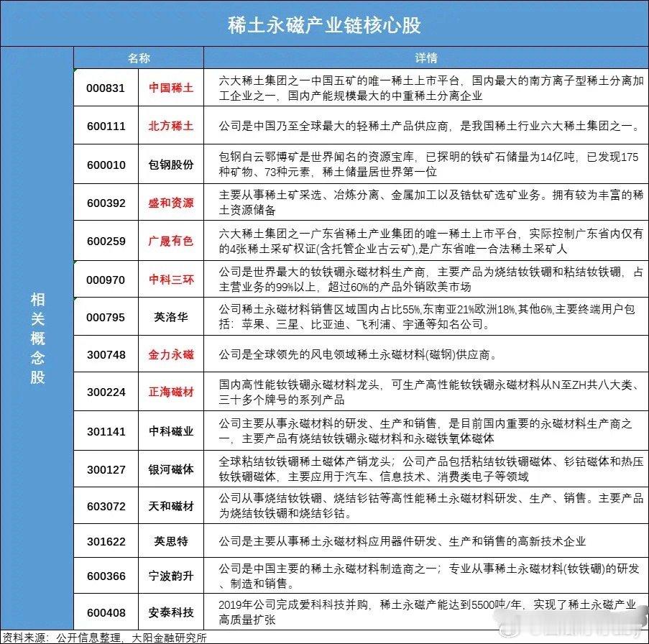Select stock code 000795

[x=106, y=318]
